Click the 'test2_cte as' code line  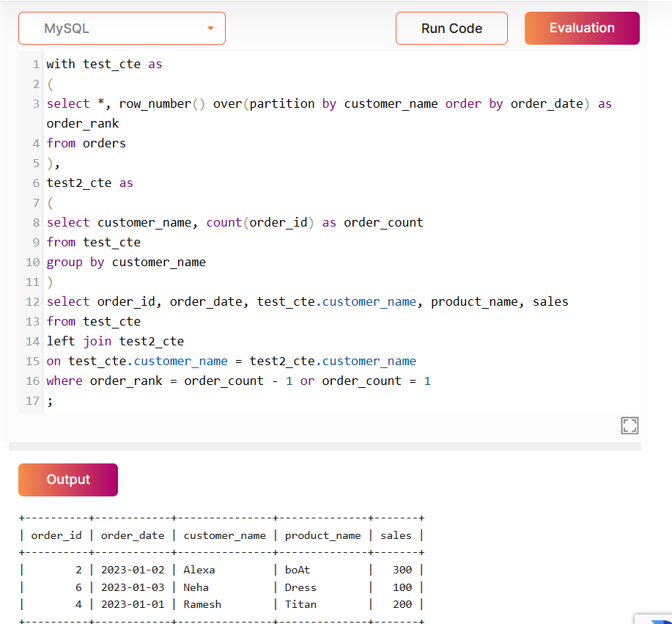[89, 183]
